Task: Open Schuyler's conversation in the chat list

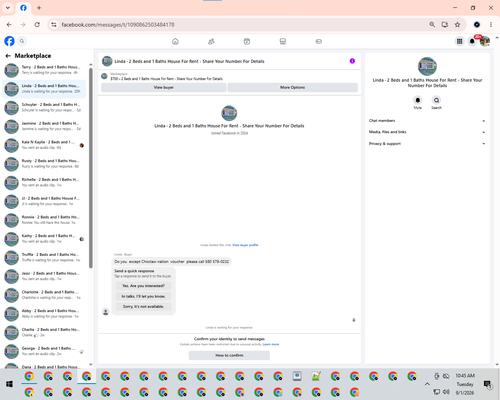Action: click(x=44, y=107)
